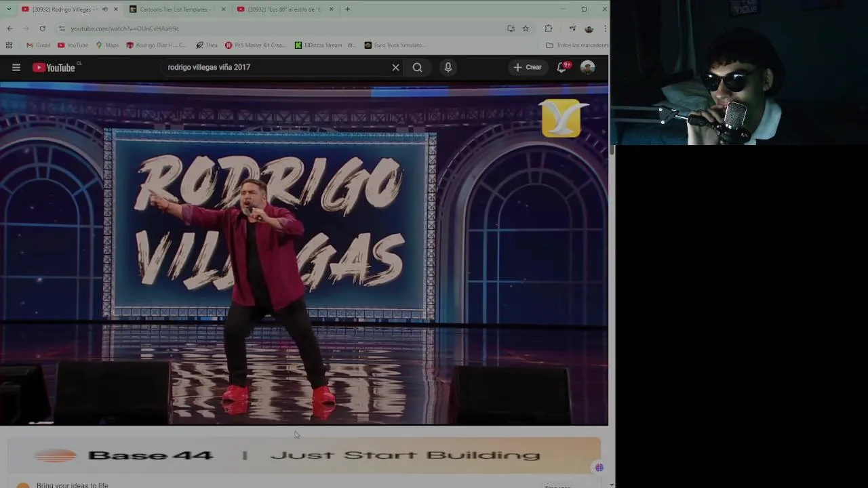Close the Rodrigo Villegas tab
This screenshot has height=488, width=868.
click(x=116, y=9)
